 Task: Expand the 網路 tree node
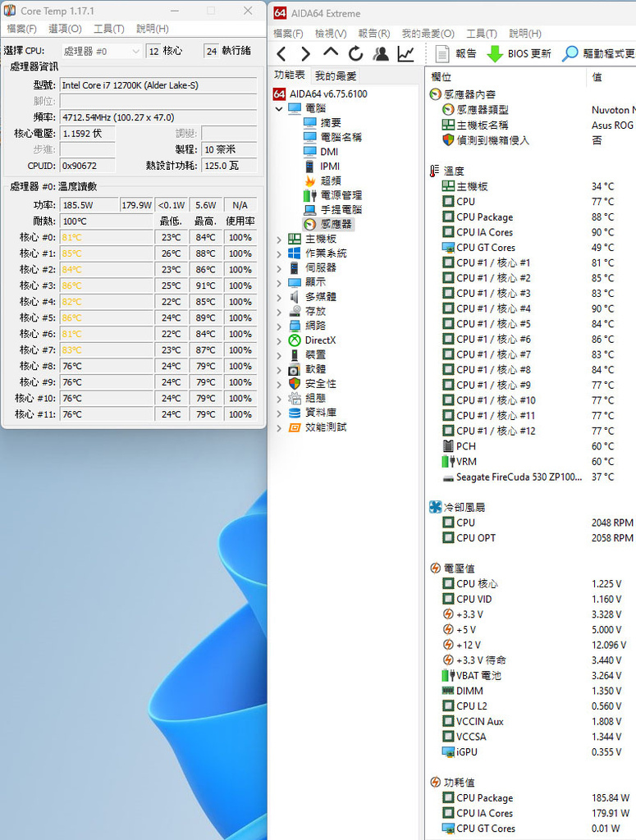coord(279,326)
